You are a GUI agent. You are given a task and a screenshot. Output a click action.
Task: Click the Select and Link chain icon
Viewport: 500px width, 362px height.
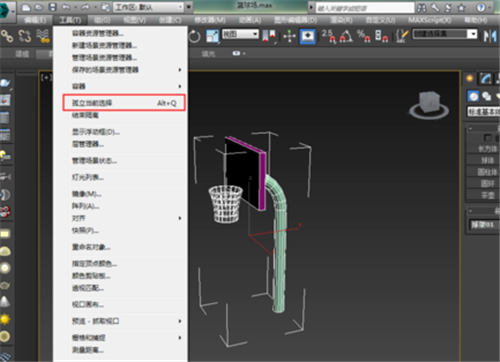pyautogui.click(x=7, y=36)
